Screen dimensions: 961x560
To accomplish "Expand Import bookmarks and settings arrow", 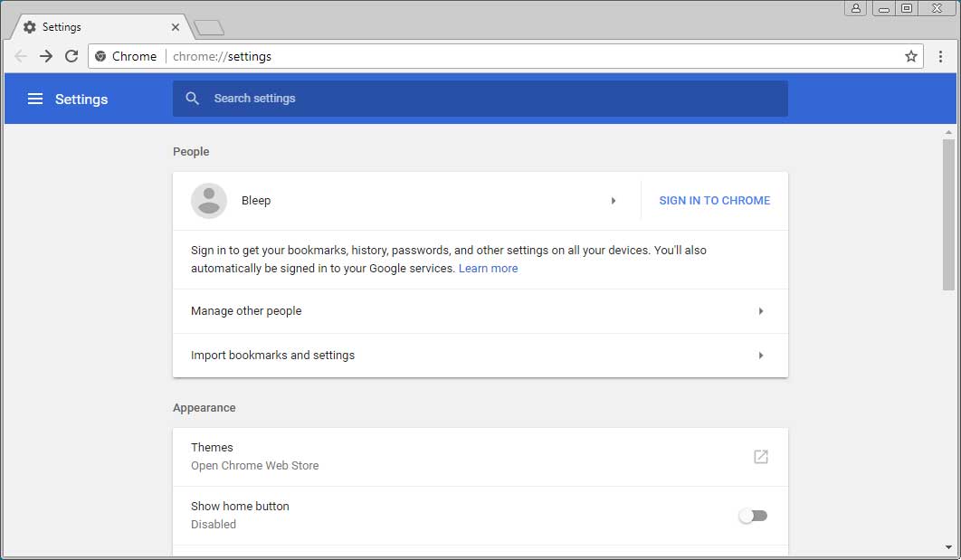I will pyautogui.click(x=761, y=356).
